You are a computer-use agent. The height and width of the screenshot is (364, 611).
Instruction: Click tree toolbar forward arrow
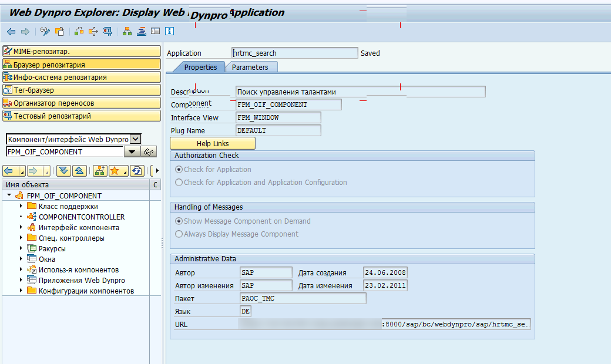[x=33, y=170]
